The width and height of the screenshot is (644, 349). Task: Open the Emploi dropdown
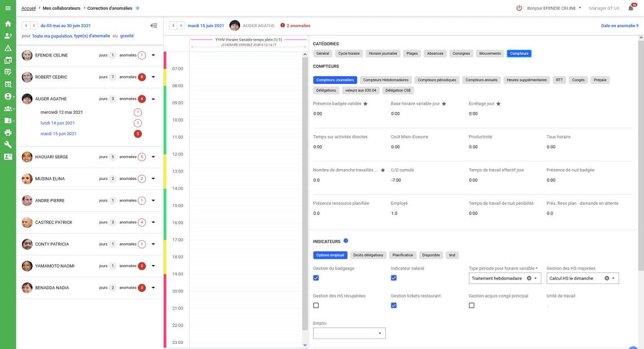[349, 333]
